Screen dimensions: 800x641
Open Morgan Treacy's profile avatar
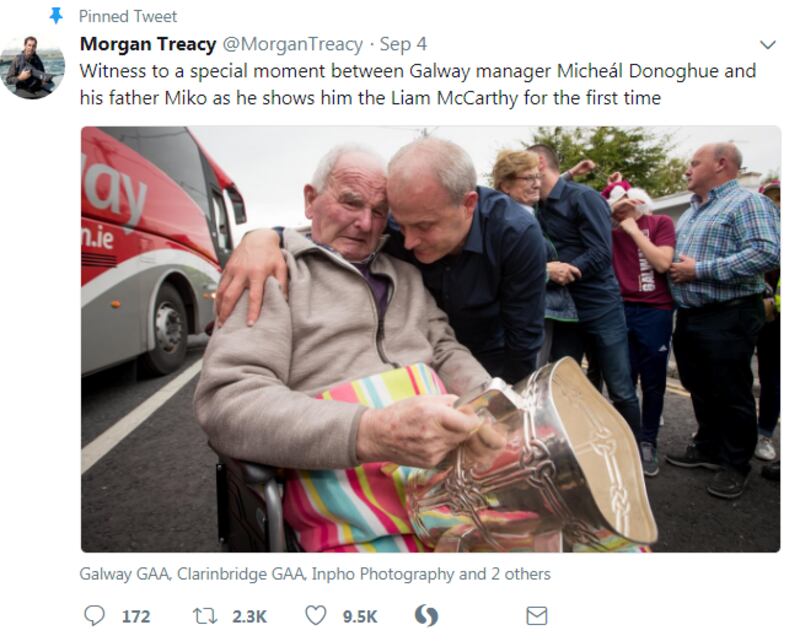tap(33, 67)
